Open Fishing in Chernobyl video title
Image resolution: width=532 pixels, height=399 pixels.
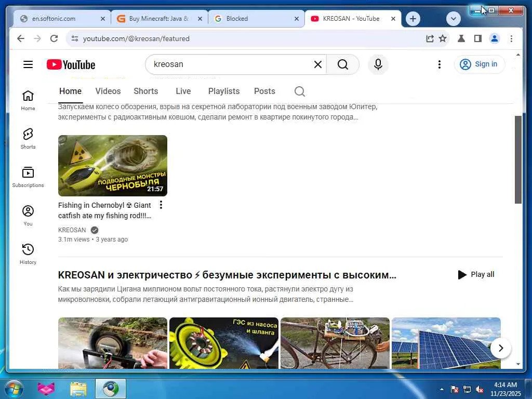click(104, 210)
